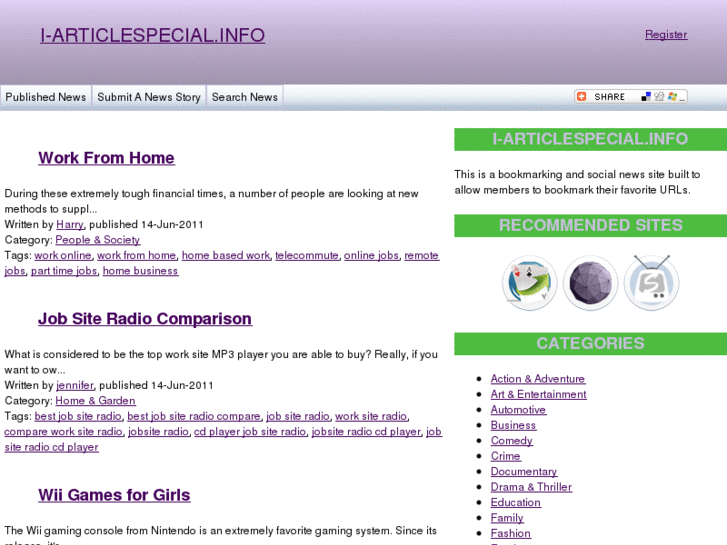Click the 'best job site radio' tag

pyautogui.click(x=78, y=416)
